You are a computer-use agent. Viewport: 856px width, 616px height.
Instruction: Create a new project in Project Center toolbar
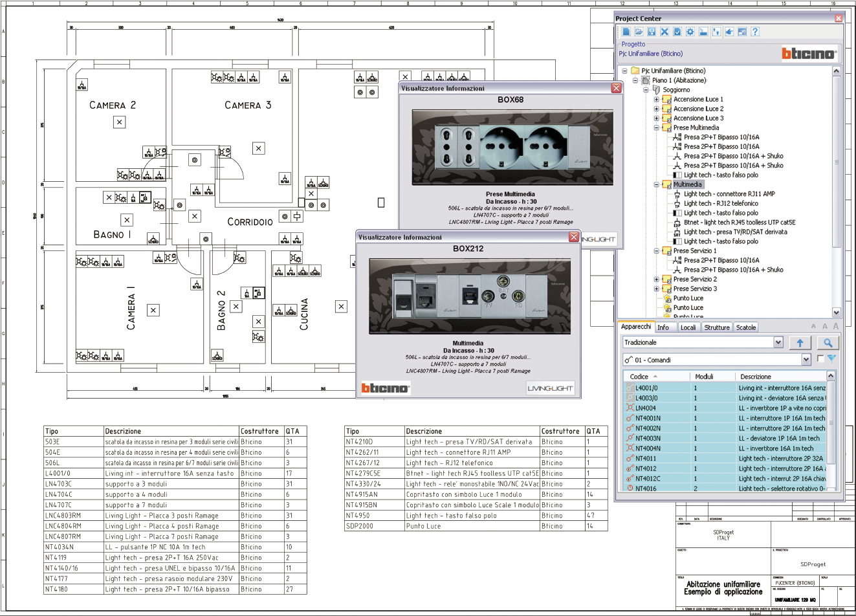click(x=626, y=32)
